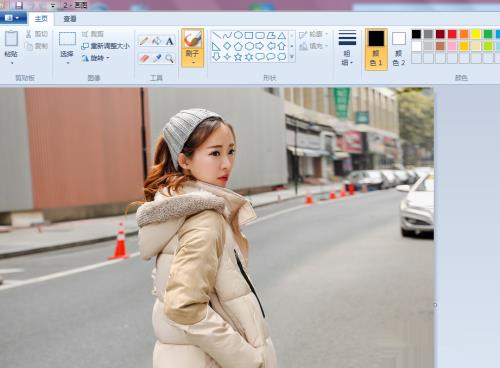Toggle Color 2 as active color
The image size is (500, 368).
[399, 49]
